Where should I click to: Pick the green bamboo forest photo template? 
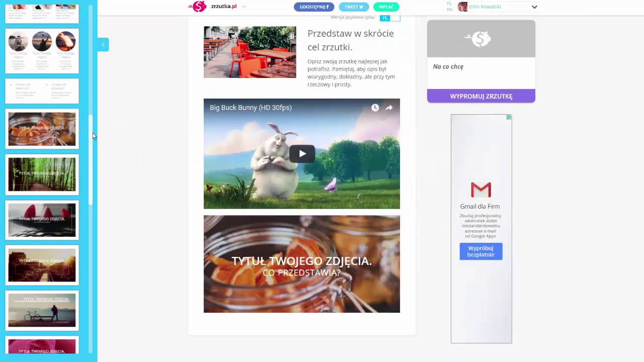42,174
